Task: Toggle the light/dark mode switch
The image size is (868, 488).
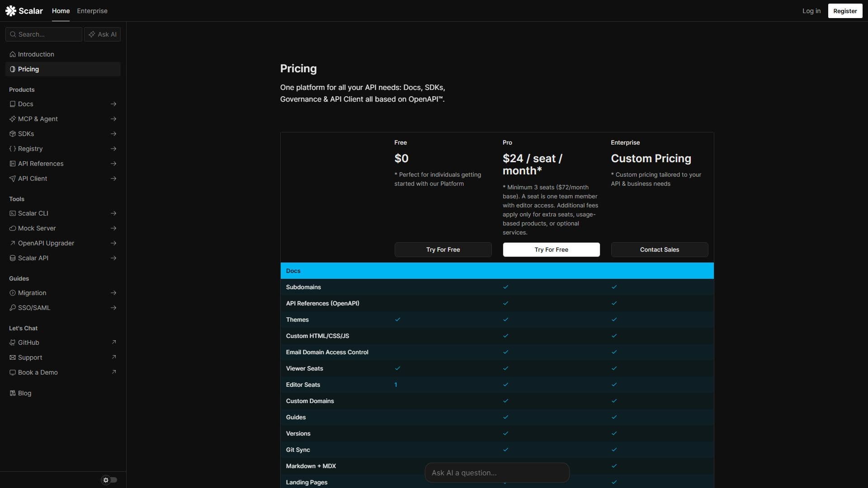Action: (x=109, y=480)
